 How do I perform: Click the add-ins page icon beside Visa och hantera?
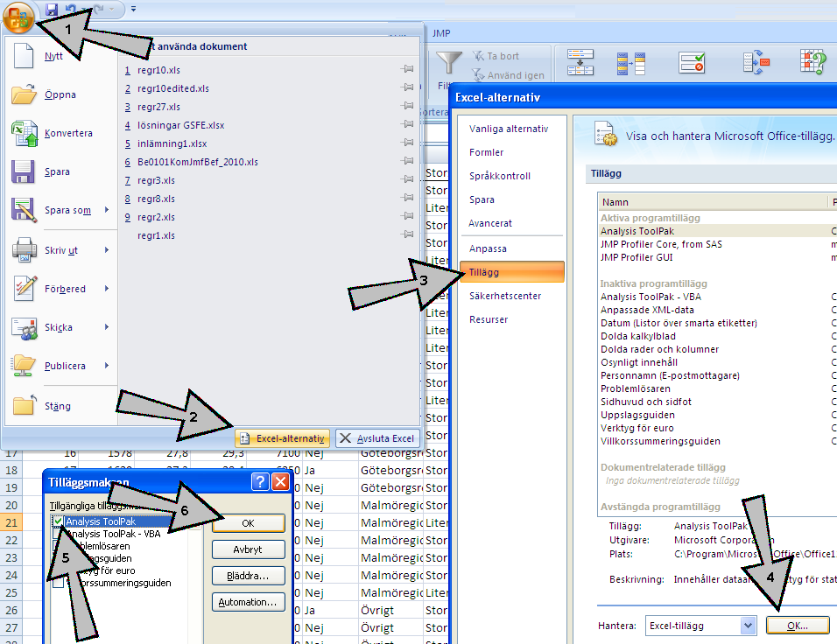607,133
